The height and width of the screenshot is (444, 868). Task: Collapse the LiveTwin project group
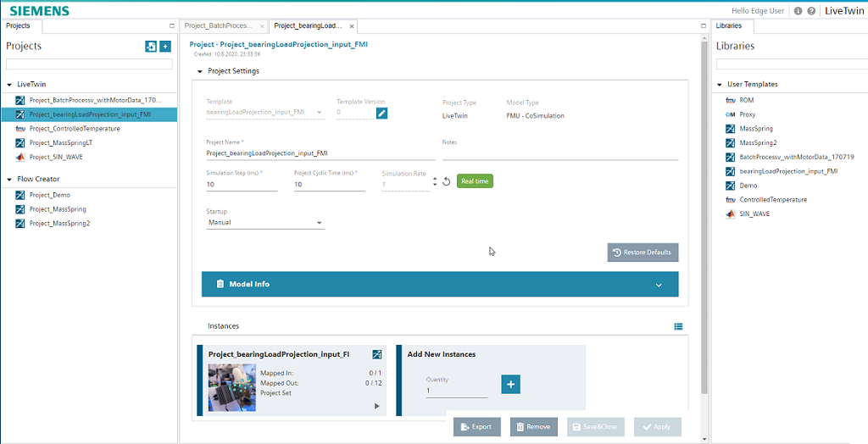(9, 85)
